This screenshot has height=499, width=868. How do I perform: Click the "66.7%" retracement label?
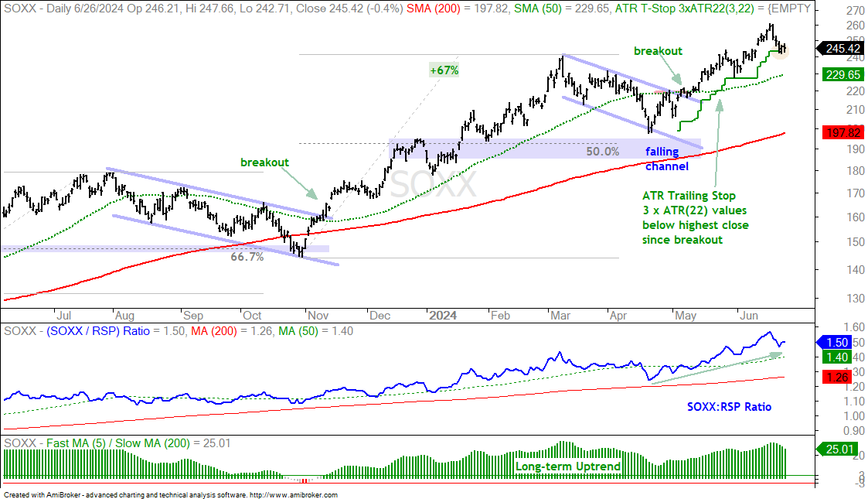(247, 257)
